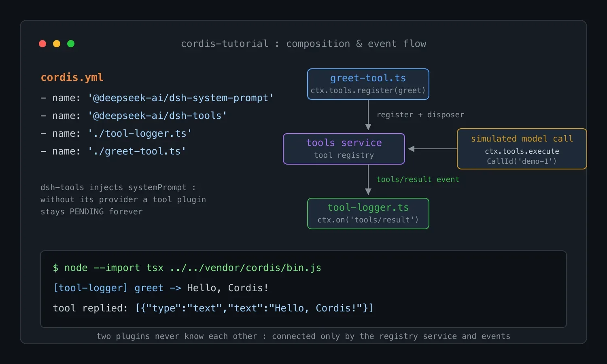Click the 'register + disposer' arrow label
The height and width of the screenshot is (364, 607).
click(x=420, y=115)
